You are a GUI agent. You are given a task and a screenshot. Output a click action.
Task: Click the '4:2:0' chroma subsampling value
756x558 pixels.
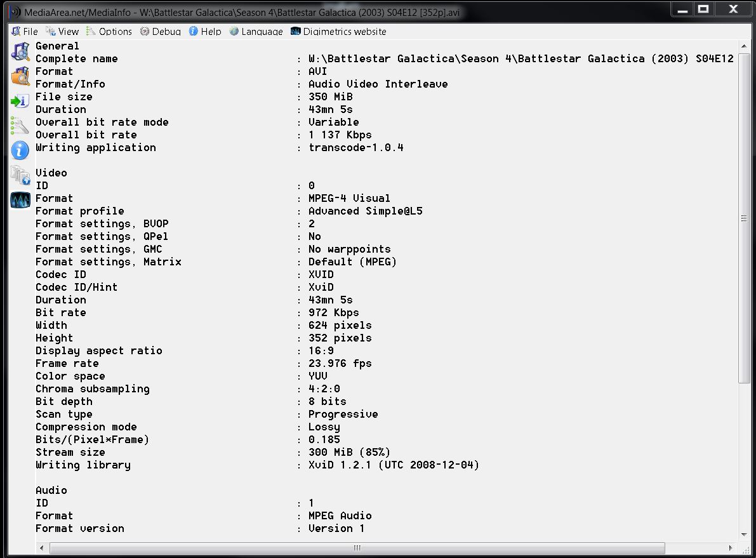click(324, 389)
